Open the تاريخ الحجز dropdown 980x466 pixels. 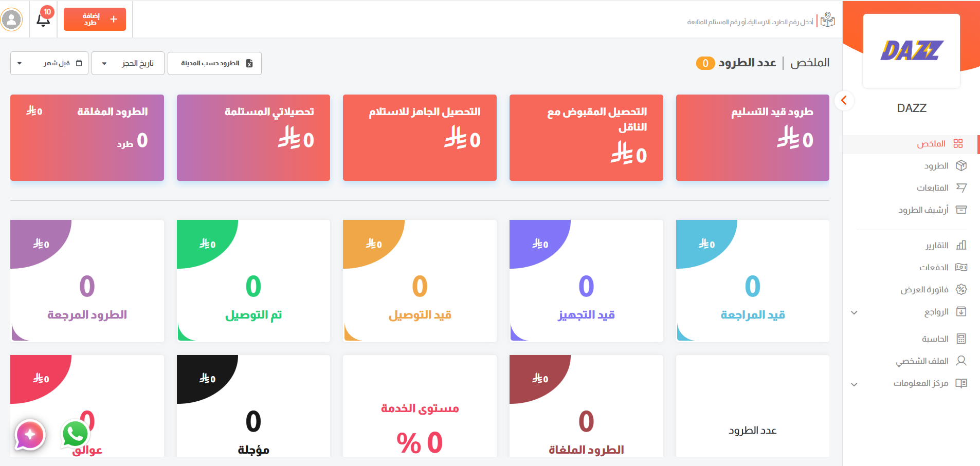[x=128, y=63]
